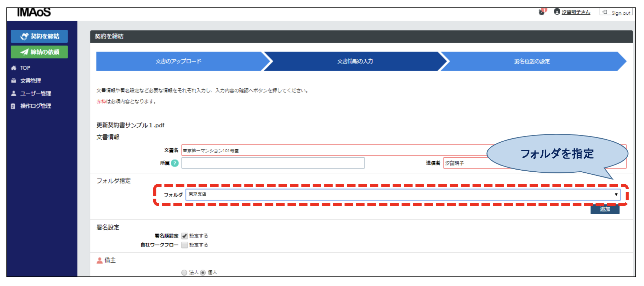Click the IMAoS logo
Image resolution: width=644 pixels, height=286 pixels.
tap(34, 12)
